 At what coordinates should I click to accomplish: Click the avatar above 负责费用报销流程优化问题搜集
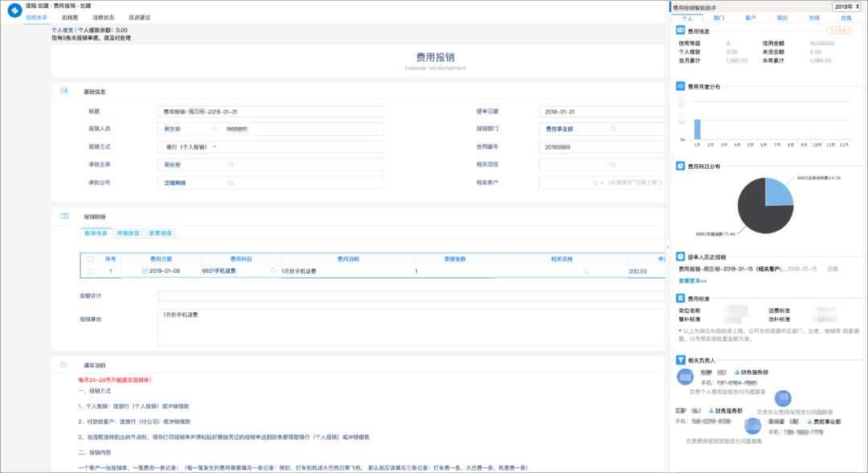[x=752, y=426]
